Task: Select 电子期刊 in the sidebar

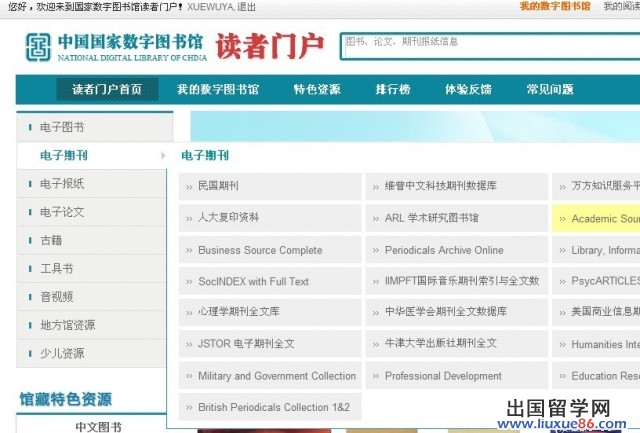Action: pos(92,155)
